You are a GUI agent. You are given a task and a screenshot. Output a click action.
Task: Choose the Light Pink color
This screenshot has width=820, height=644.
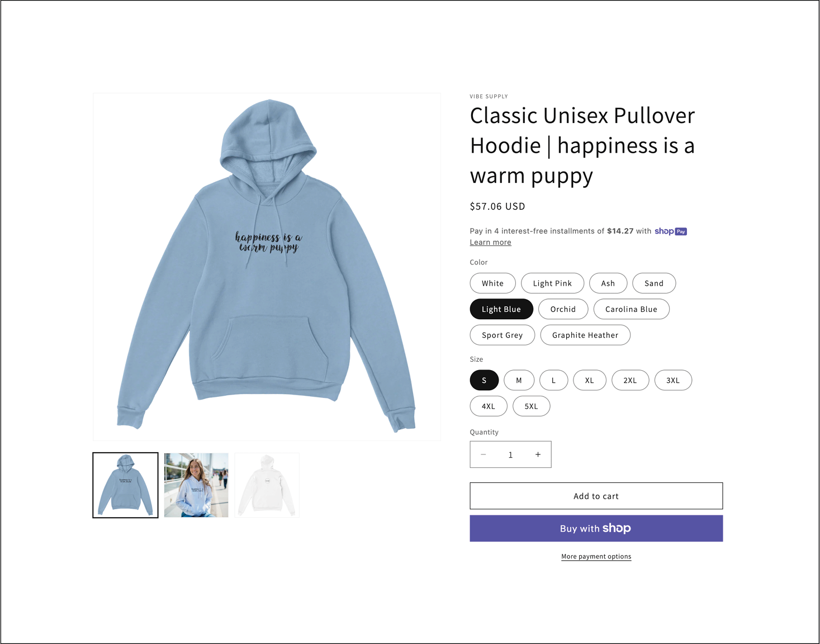click(x=552, y=283)
